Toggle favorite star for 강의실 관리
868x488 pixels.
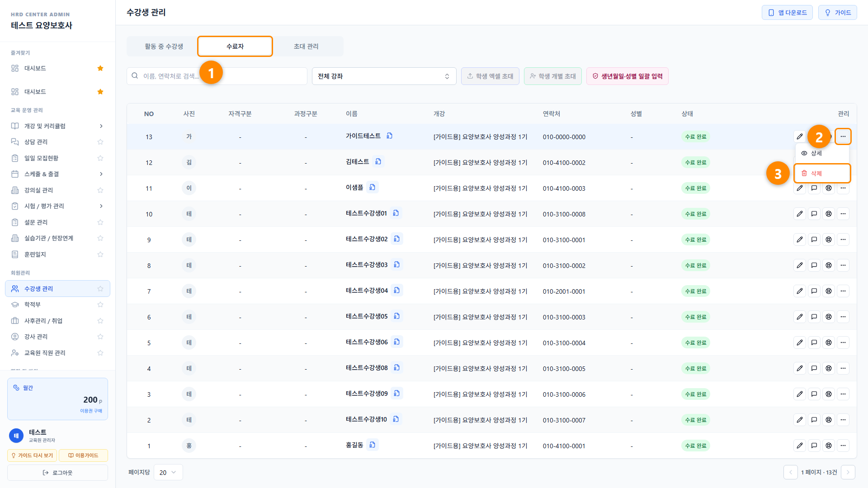click(100, 190)
